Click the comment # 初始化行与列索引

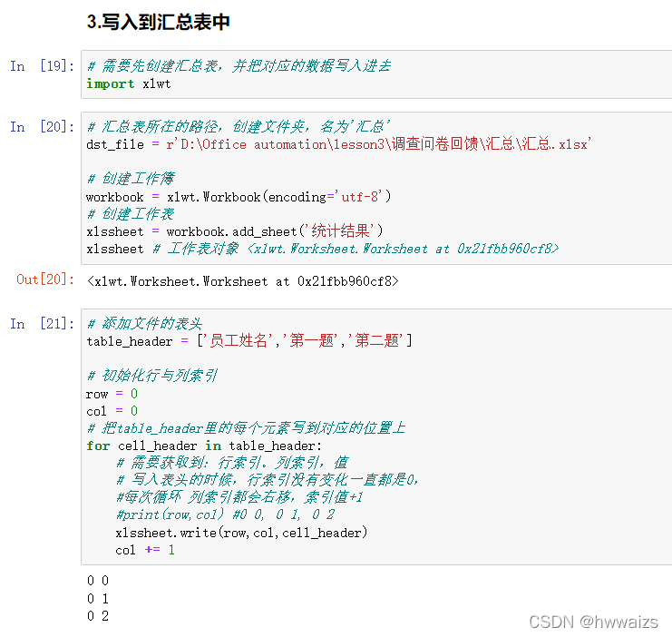[152, 376]
